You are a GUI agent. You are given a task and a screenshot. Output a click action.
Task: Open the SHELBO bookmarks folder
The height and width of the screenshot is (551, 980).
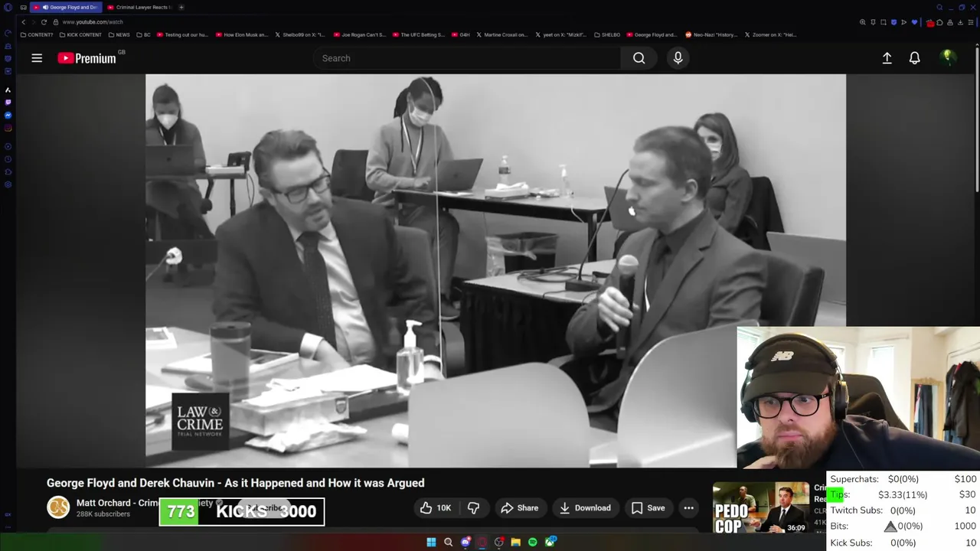coord(607,34)
